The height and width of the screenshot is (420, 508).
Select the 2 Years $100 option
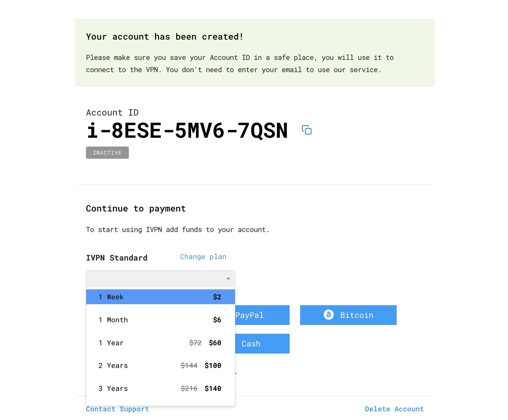pyautogui.click(x=160, y=366)
